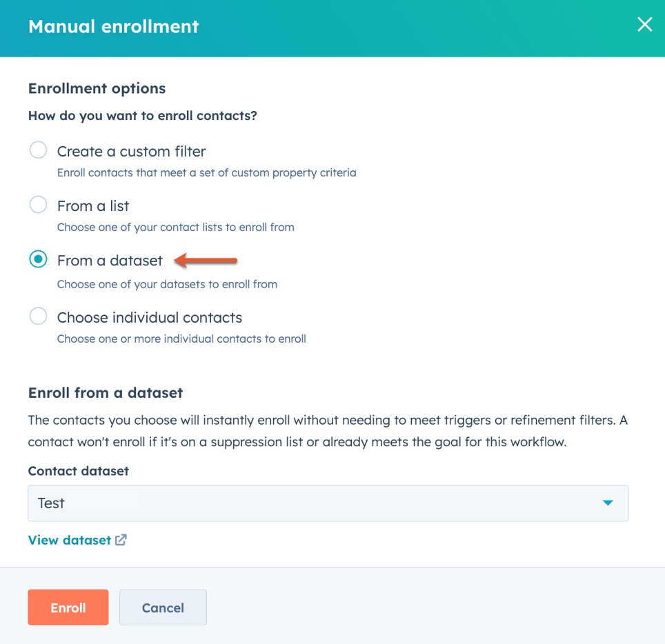Open the Contact dataset dropdown showing Test
Image resolution: width=665 pixels, height=644 pixels.
click(x=328, y=503)
